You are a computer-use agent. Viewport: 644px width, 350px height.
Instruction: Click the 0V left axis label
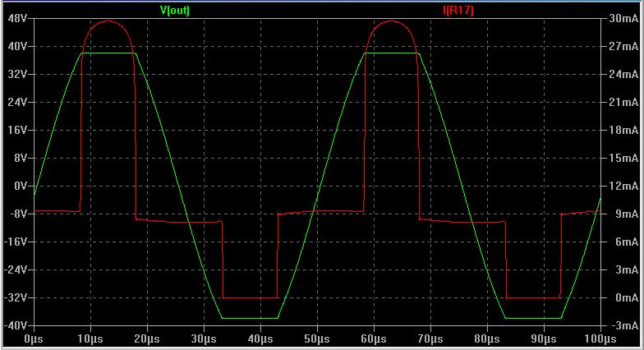(x=21, y=186)
